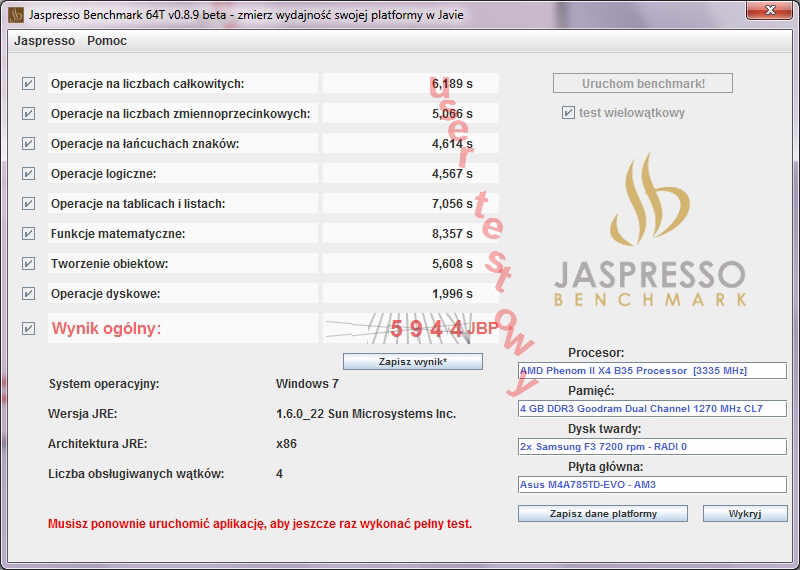This screenshot has width=800, height=570.
Task: Click the 'Operacje dyskowe:' label
Action: (x=105, y=293)
